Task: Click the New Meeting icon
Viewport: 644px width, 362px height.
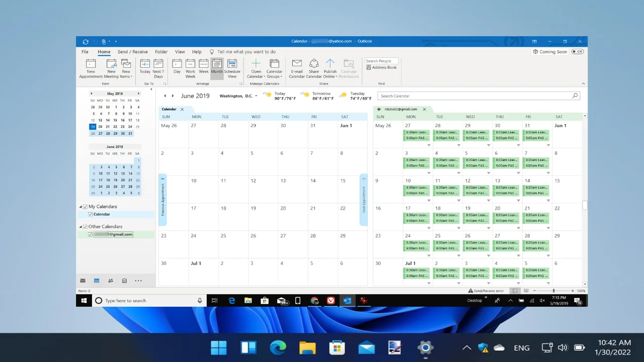Action: click(x=111, y=64)
